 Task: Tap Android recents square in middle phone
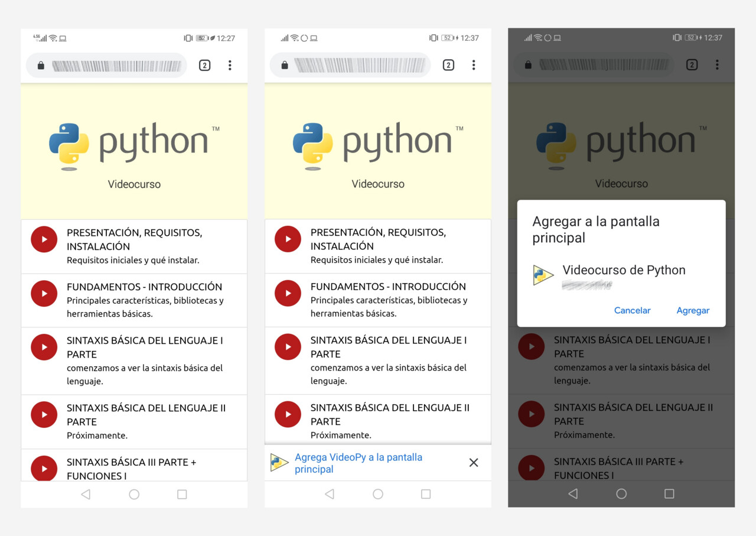[x=426, y=494]
